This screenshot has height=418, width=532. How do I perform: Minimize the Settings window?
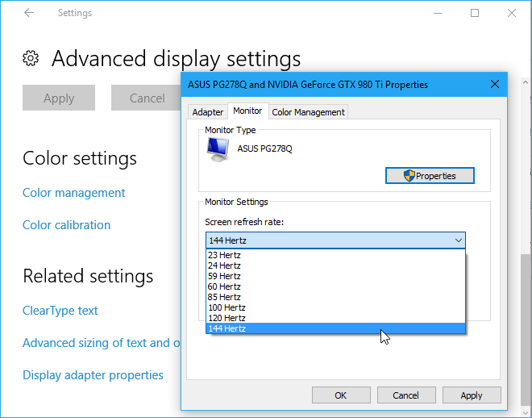coord(438,13)
